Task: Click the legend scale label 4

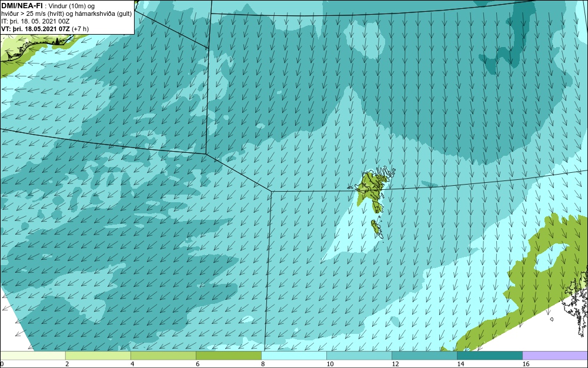Action: tap(132, 364)
